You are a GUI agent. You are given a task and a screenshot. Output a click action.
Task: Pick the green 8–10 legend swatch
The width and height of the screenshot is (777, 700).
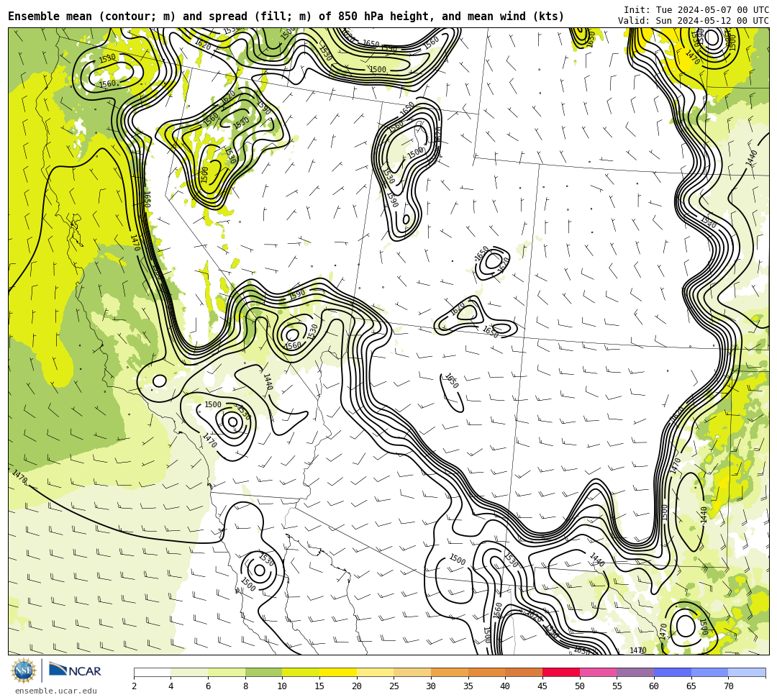click(263, 672)
